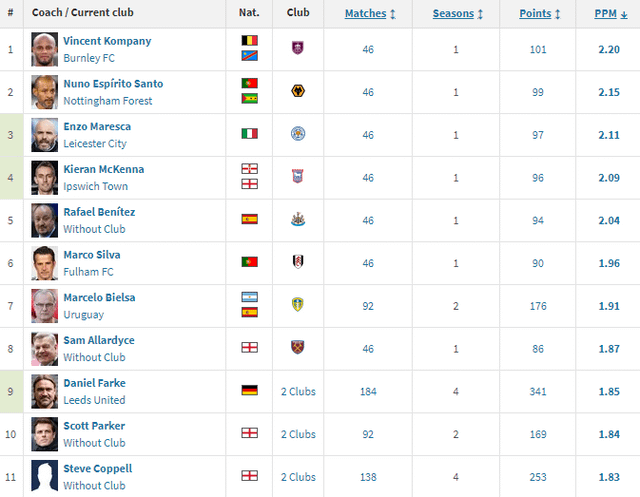Click Wolverhampton crest in Nuno's row
This screenshot has width=640, height=497.
click(297, 92)
